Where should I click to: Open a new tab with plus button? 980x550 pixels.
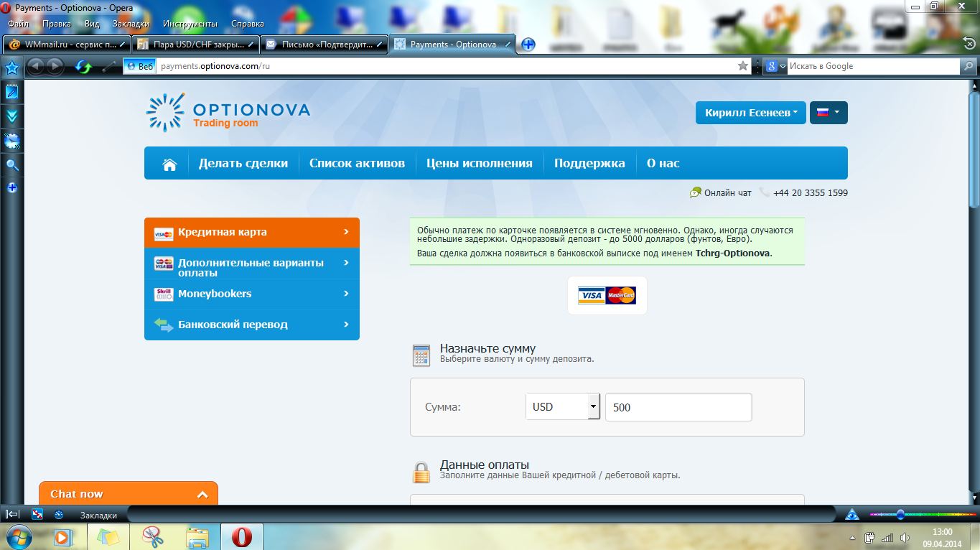[528, 45]
